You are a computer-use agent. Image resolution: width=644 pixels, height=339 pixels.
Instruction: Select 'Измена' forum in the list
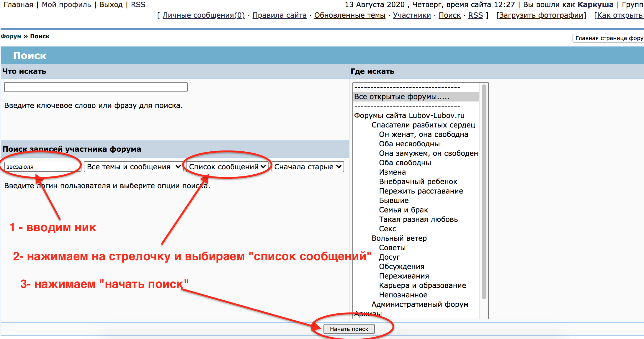[392, 172]
